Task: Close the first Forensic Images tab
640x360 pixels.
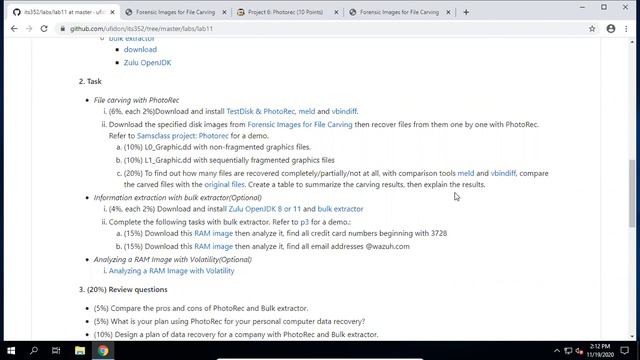Action: pyautogui.click(x=224, y=12)
